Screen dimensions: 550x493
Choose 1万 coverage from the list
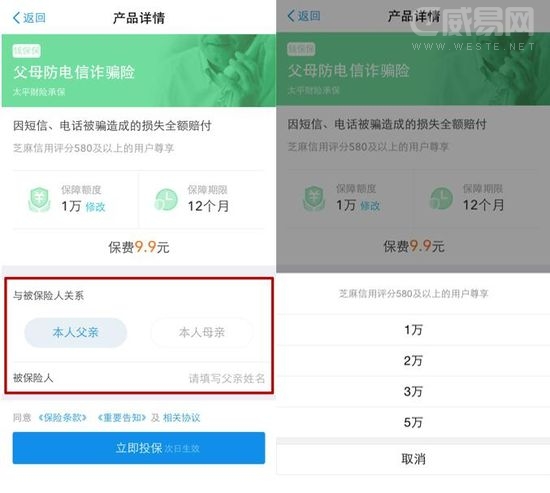[x=413, y=330]
